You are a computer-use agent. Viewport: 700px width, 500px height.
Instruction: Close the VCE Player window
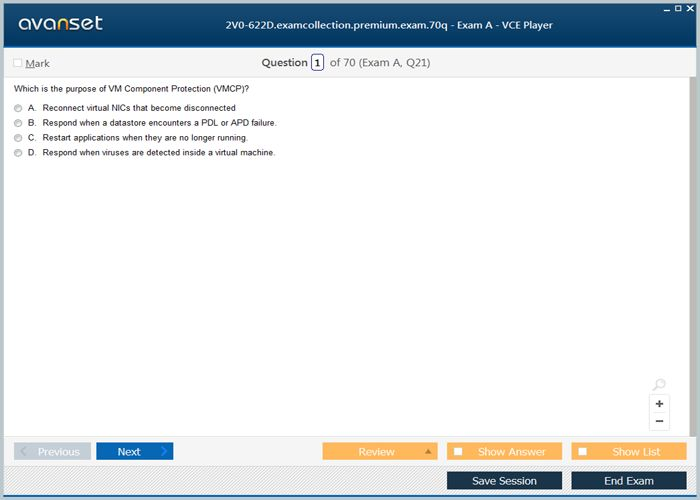[690, 8]
